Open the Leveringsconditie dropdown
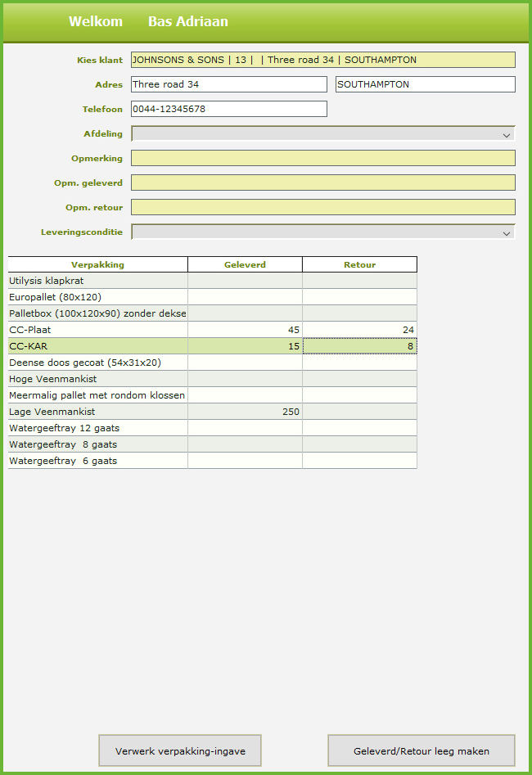 click(x=322, y=232)
